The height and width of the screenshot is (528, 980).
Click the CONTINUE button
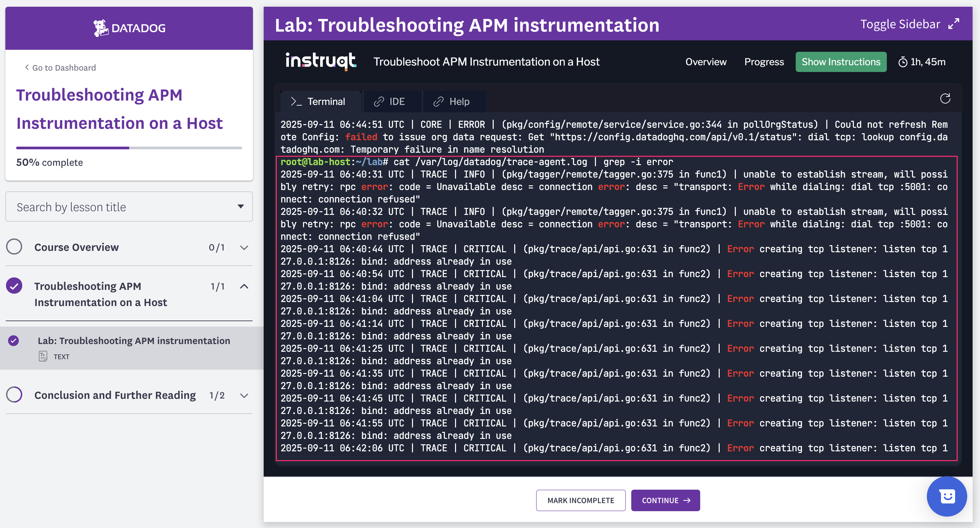pyautogui.click(x=665, y=500)
